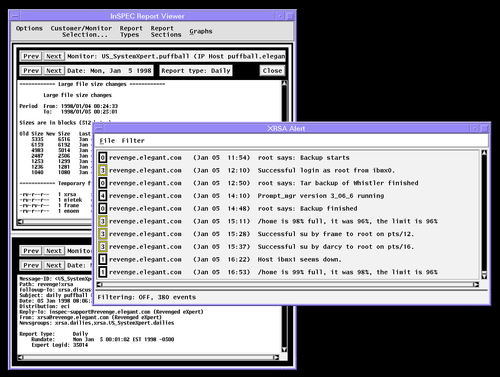Viewport: 500px width, 377px height.
Task: Minimize the XRSA Alert window
Action: (474, 128)
